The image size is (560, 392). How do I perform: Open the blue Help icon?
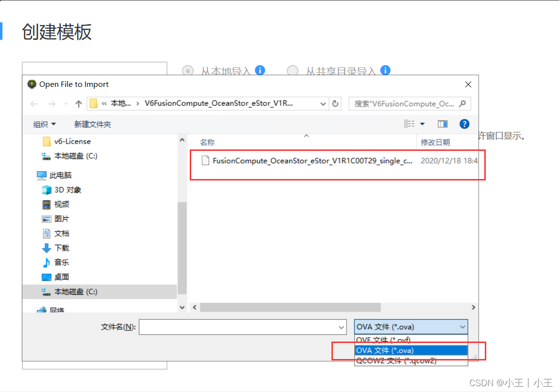point(464,124)
